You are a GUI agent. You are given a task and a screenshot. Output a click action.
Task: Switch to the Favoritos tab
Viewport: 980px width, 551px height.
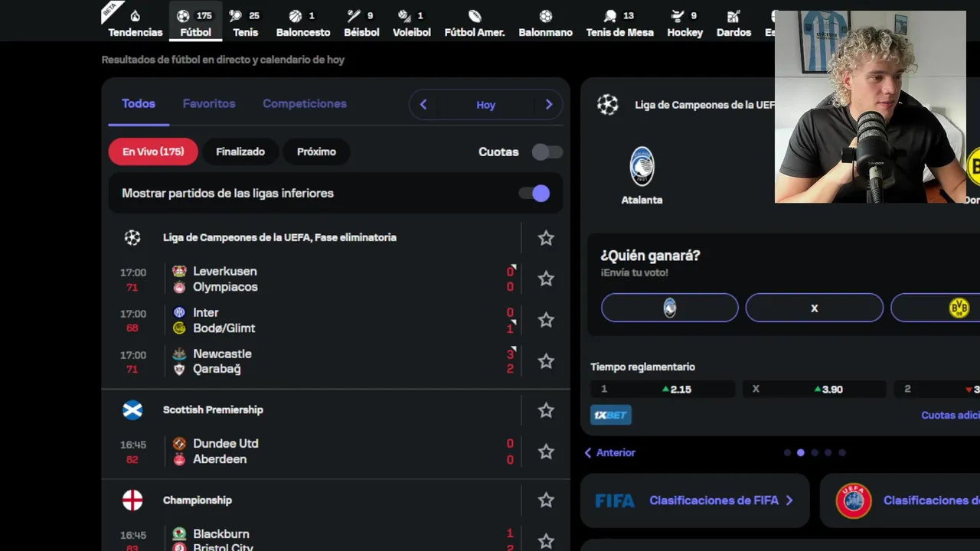tap(209, 103)
